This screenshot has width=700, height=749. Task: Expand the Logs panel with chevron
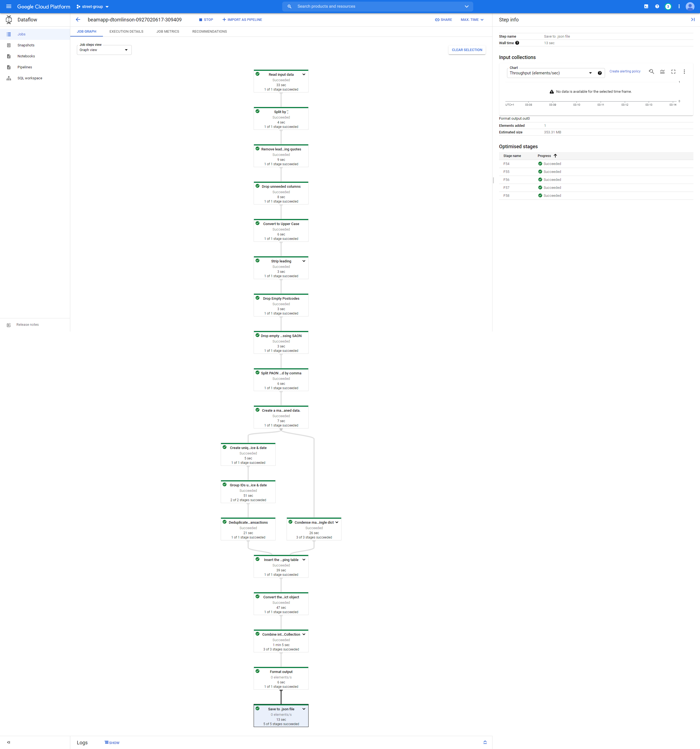(485, 742)
